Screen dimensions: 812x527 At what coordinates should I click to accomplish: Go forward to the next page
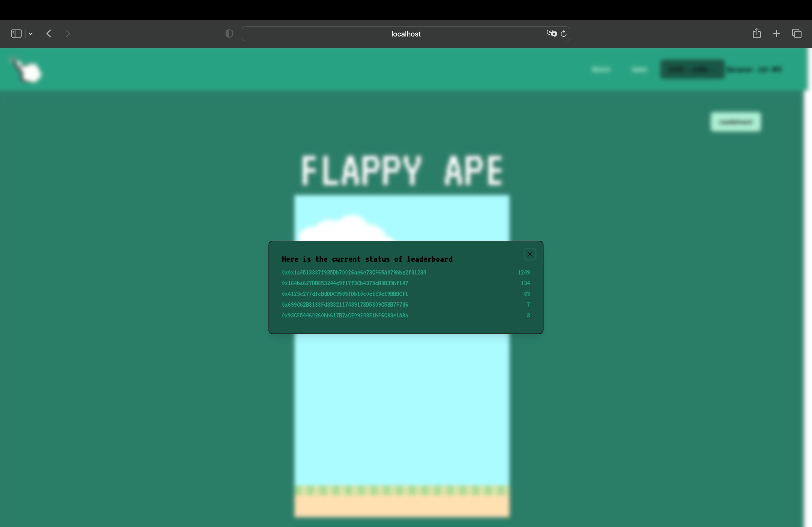(68, 33)
